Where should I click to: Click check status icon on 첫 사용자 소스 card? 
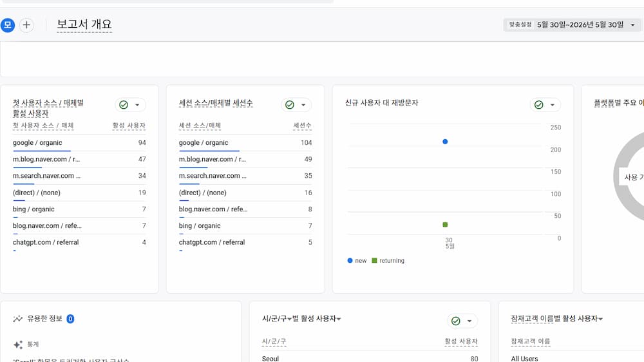pos(124,105)
